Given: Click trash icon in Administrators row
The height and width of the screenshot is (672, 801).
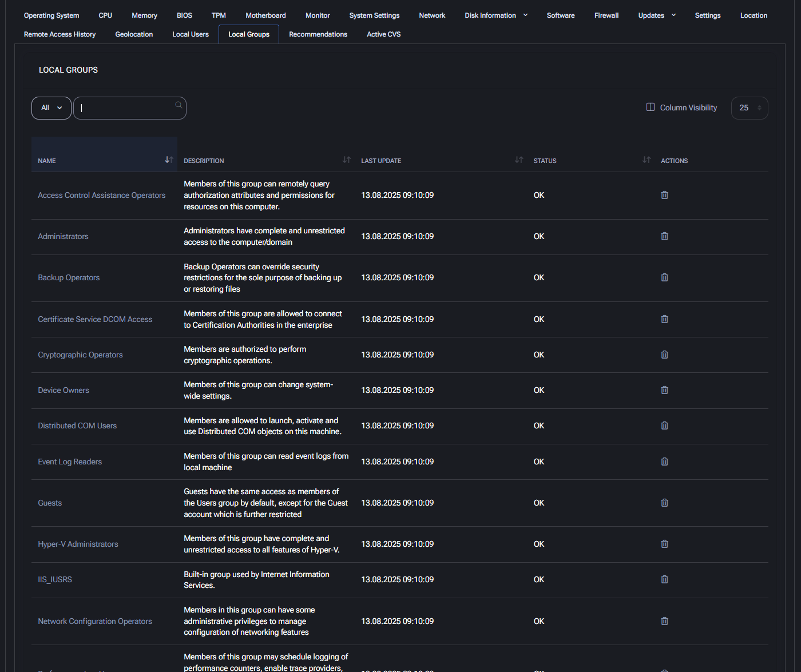Looking at the screenshot, I should click(x=664, y=236).
